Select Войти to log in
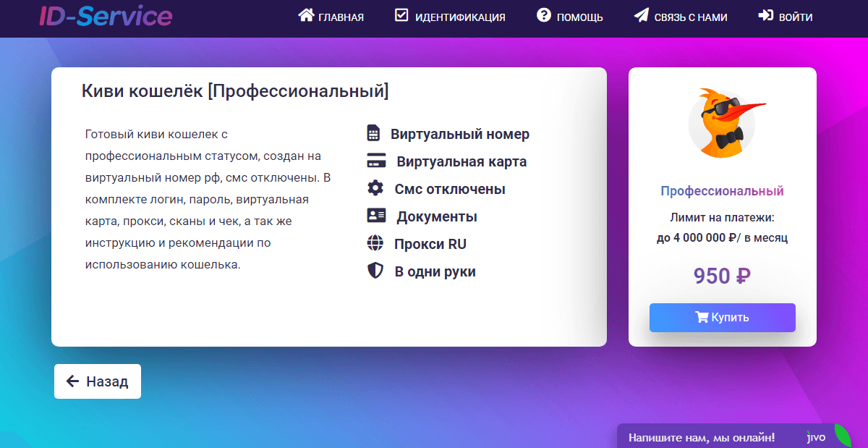The height and width of the screenshot is (448, 868). (x=796, y=17)
